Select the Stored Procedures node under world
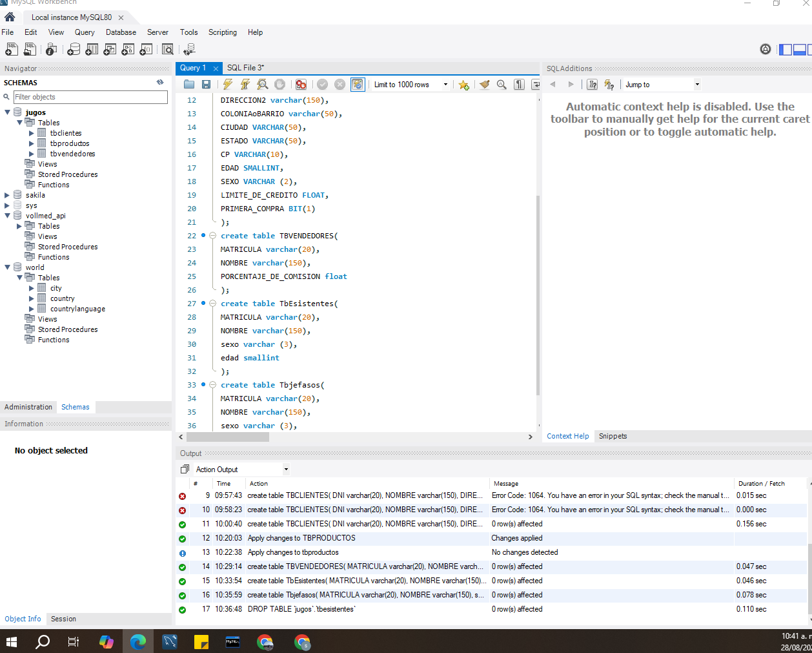Screen dimensions: 812x653 point(68,329)
